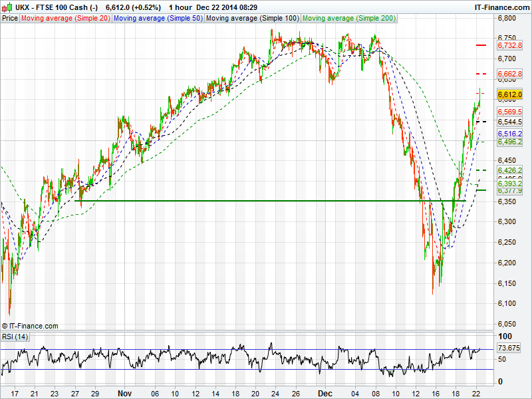Click the Moving average (Simple 100) legend
This screenshot has height=399, width=532.
pyautogui.click(x=252, y=18)
